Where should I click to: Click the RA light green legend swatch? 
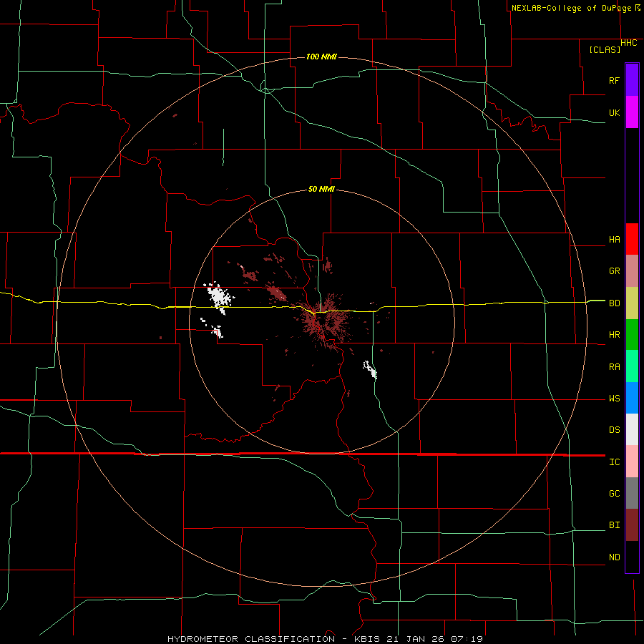[632, 366]
